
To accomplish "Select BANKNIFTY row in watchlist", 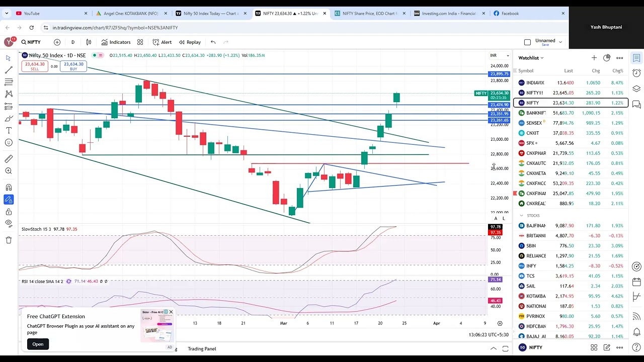I will coord(571,113).
